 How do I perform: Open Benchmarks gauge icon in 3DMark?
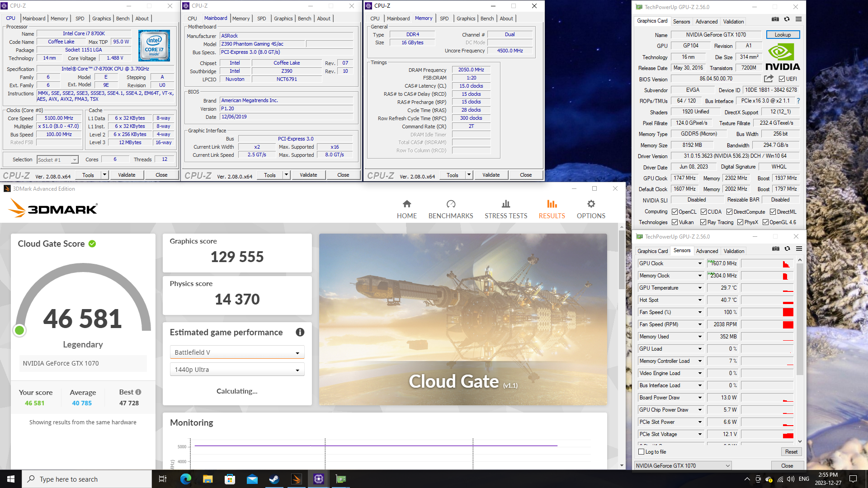pyautogui.click(x=451, y=204)
